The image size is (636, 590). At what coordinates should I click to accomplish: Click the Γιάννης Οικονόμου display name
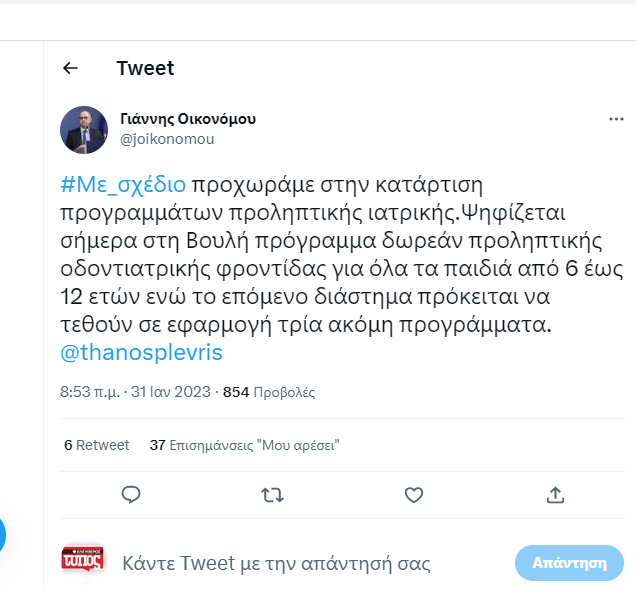click(188, 119)
